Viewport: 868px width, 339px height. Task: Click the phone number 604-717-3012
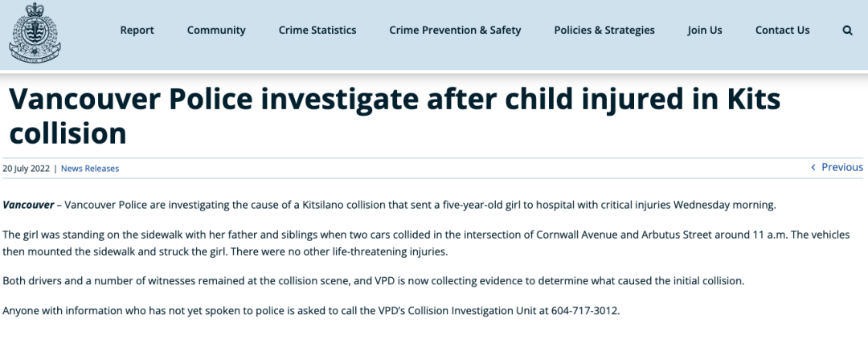[x=584, y=310]
